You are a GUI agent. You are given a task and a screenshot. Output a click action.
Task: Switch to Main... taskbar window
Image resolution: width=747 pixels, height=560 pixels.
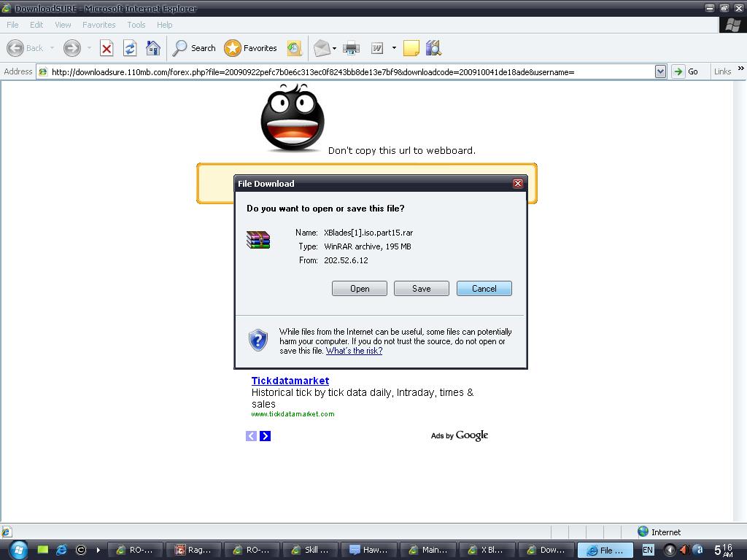(x=427, y=550)
